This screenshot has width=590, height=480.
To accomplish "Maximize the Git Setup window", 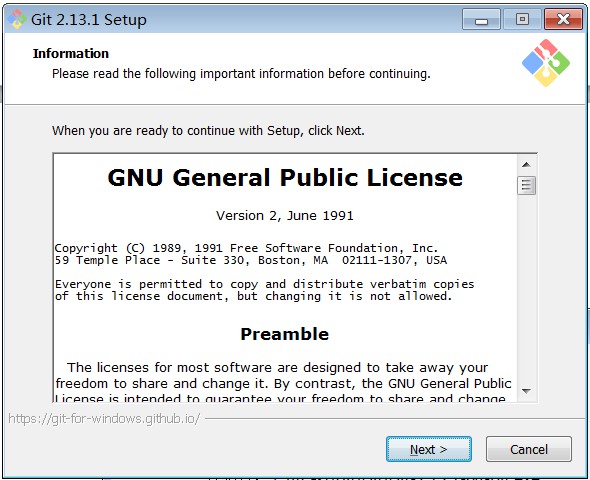I will 522,19.
